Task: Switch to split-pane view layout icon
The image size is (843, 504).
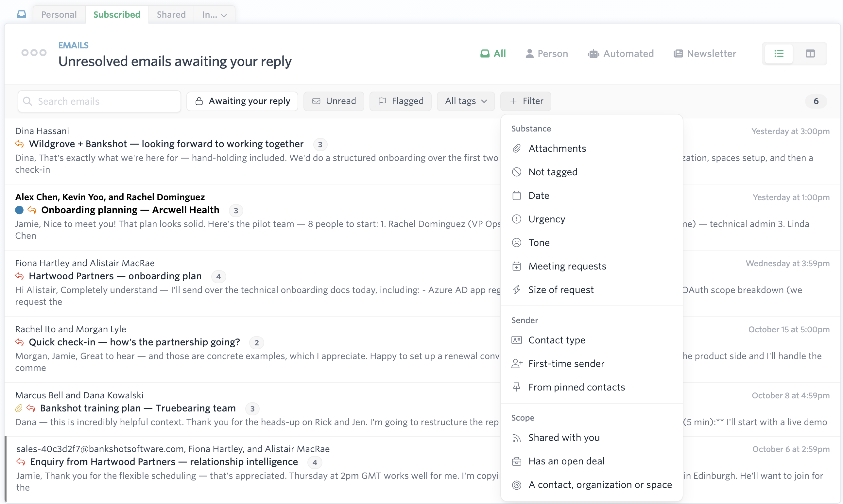Action: point(810,54)
